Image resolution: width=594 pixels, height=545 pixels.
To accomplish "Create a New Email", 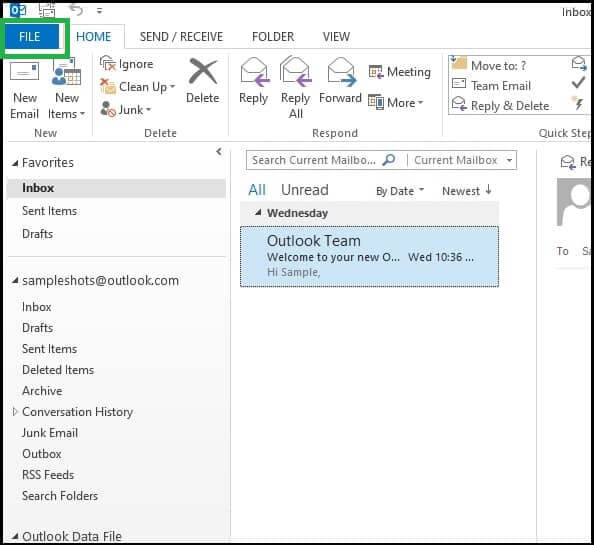I will click(x=25, y=90).
